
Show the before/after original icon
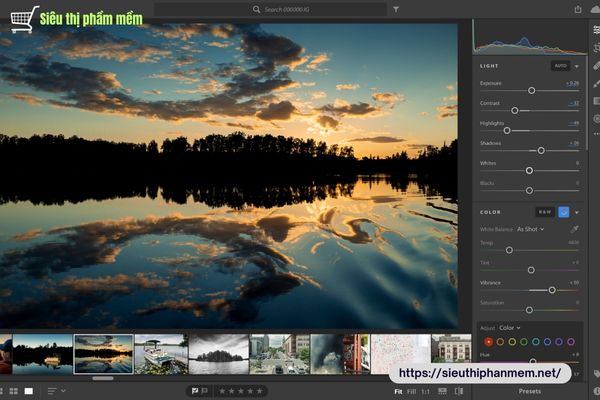click(x=458, y=391)
